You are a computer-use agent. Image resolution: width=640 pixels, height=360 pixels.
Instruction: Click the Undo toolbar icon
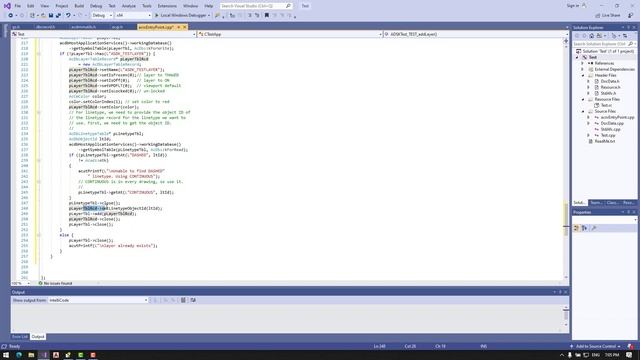68,16
